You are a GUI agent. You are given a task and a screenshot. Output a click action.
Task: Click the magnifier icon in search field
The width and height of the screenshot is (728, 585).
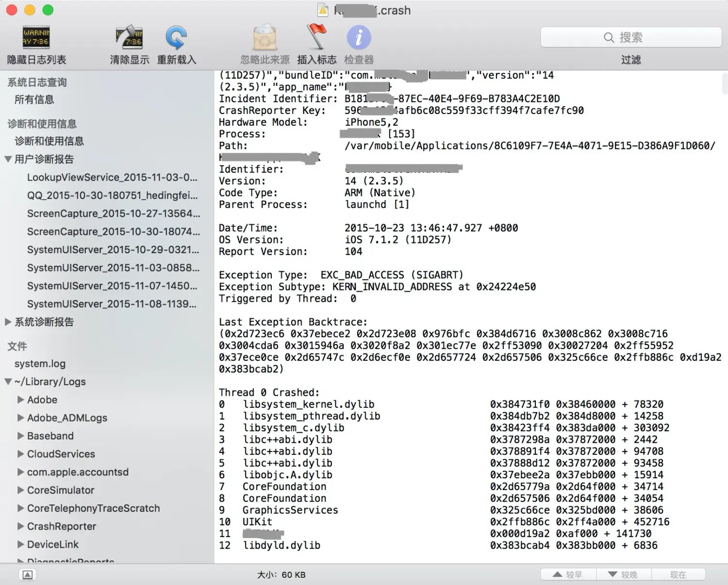[x=609, y=37]
